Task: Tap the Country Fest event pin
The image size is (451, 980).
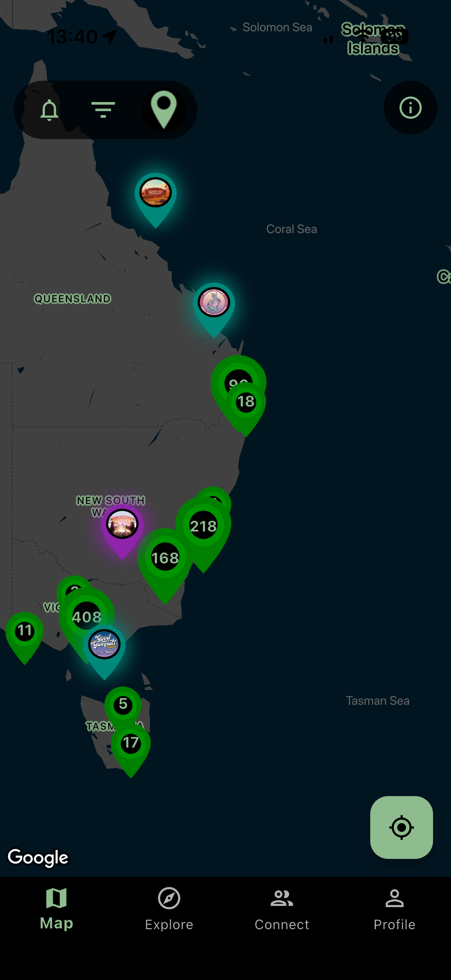Action: click(x=155, y=193)
